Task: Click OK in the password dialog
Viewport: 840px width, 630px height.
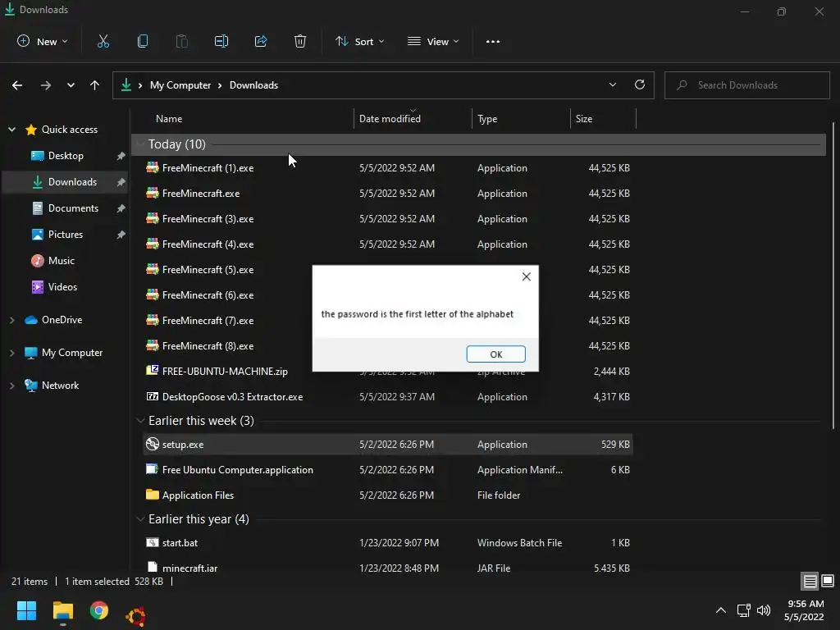Action: [x=496, y=354]
